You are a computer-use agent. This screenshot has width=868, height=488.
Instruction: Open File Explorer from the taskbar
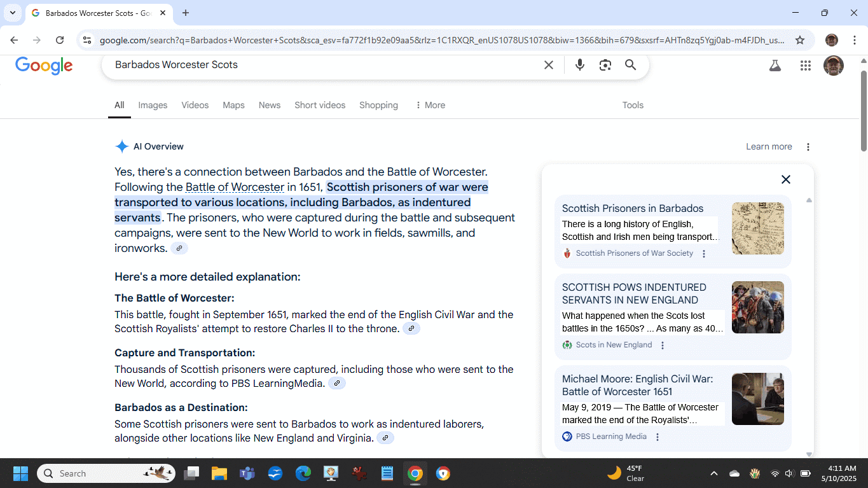(219, 473)
